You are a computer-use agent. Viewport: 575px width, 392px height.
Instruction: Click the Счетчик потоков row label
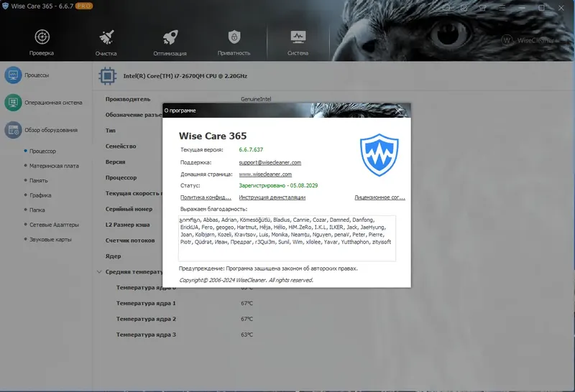pyautogui.click(x=130, y=241)
